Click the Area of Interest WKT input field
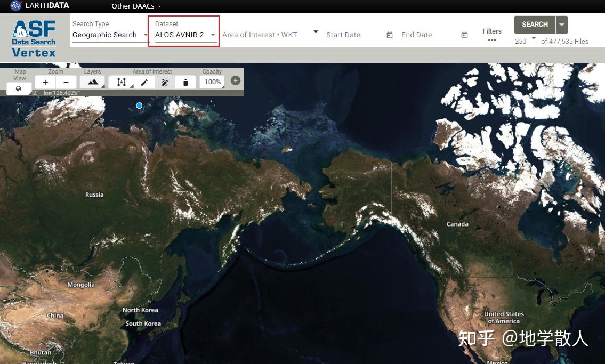Screen dimensions: 605x364 [x=264, y=35]
